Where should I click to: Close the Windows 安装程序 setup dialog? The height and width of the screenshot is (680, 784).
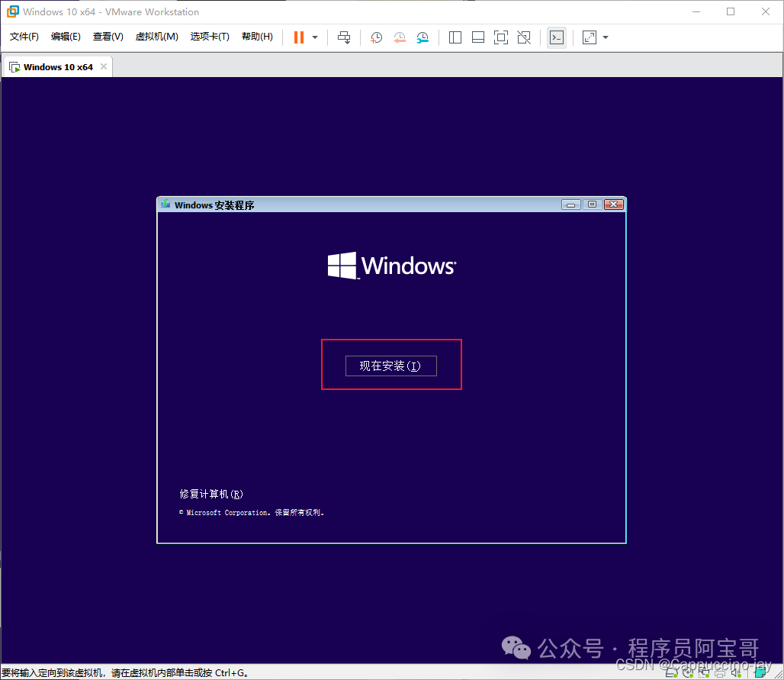613,205
